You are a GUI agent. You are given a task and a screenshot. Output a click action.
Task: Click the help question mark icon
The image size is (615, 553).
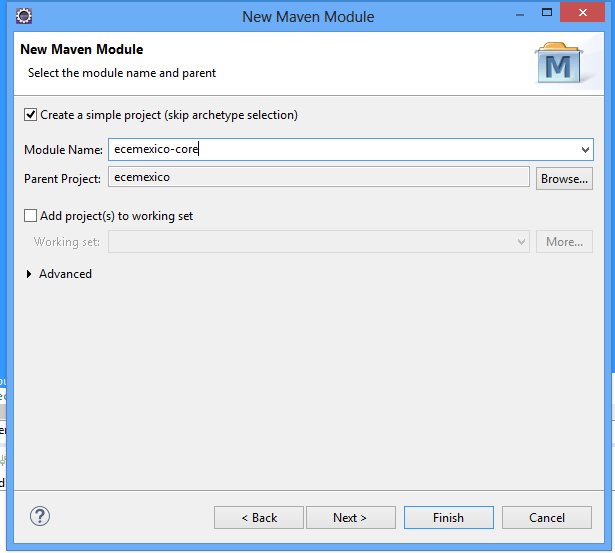(40, 516)
